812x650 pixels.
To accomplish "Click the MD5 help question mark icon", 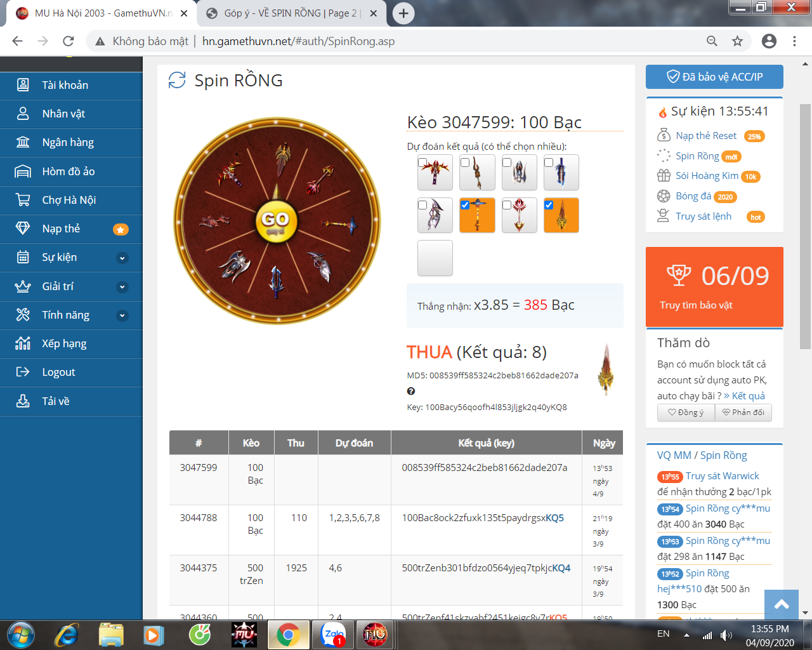I will [411, 391].
